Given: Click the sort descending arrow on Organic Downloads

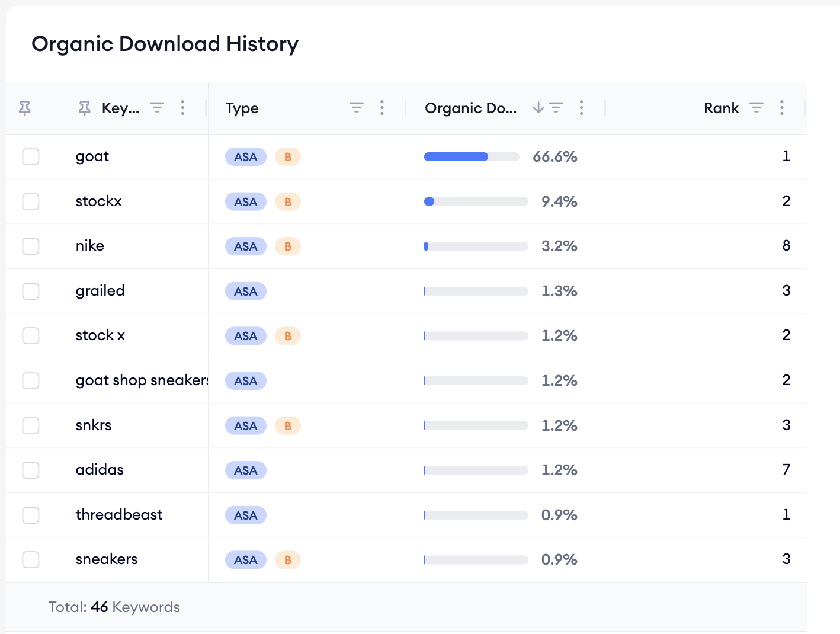Looking at the screenshot, I should click(x=538, y=107).
